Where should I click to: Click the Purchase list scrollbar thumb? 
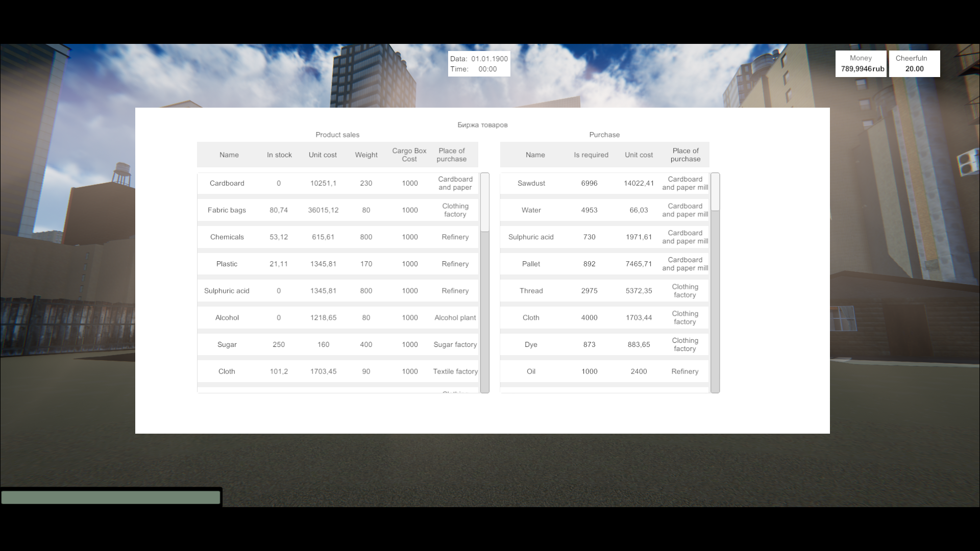click(715, 192)
